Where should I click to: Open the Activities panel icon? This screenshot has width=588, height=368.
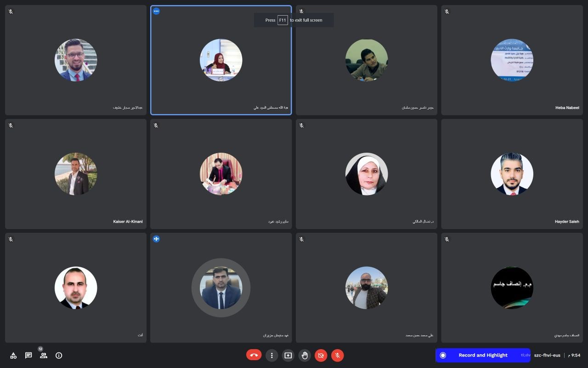pyautogui.click(x=13, y=355)
